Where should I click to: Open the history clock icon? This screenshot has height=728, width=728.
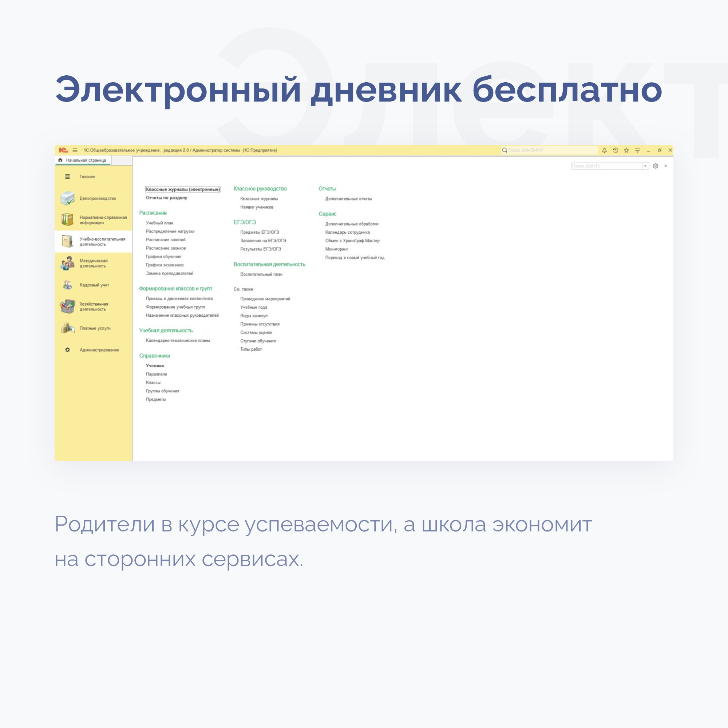pos(615,150)
